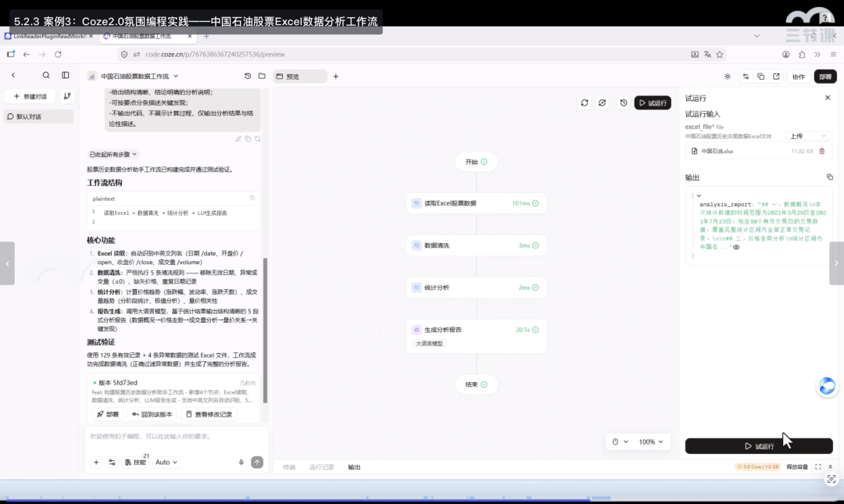Regenerate response from user message
The width and height of the screenshot is (844, 504).
(257, 139)
